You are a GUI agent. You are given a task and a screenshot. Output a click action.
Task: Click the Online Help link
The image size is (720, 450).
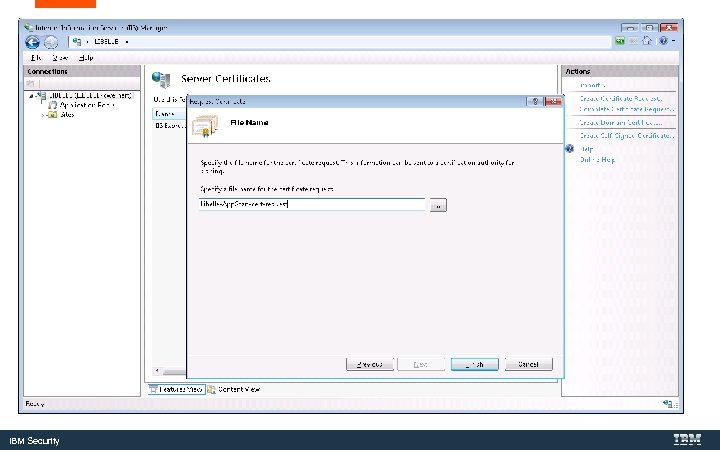click(x=597, y=160)
